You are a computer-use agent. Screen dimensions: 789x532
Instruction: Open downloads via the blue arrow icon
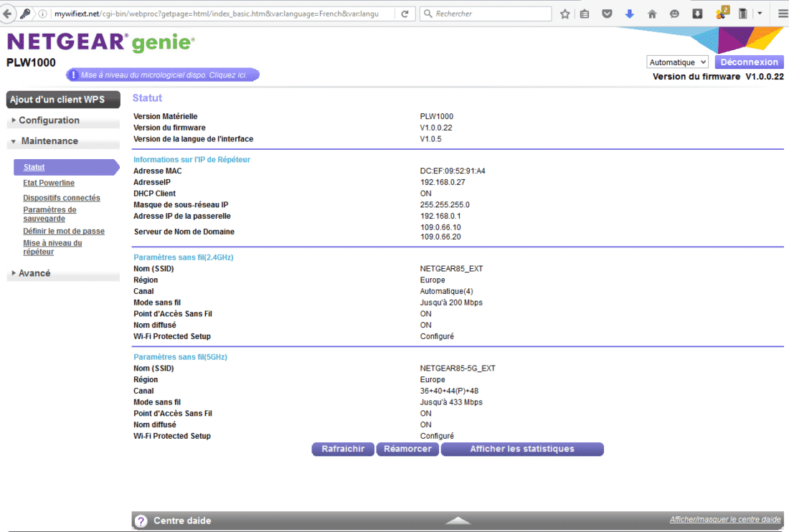[630, 14]
